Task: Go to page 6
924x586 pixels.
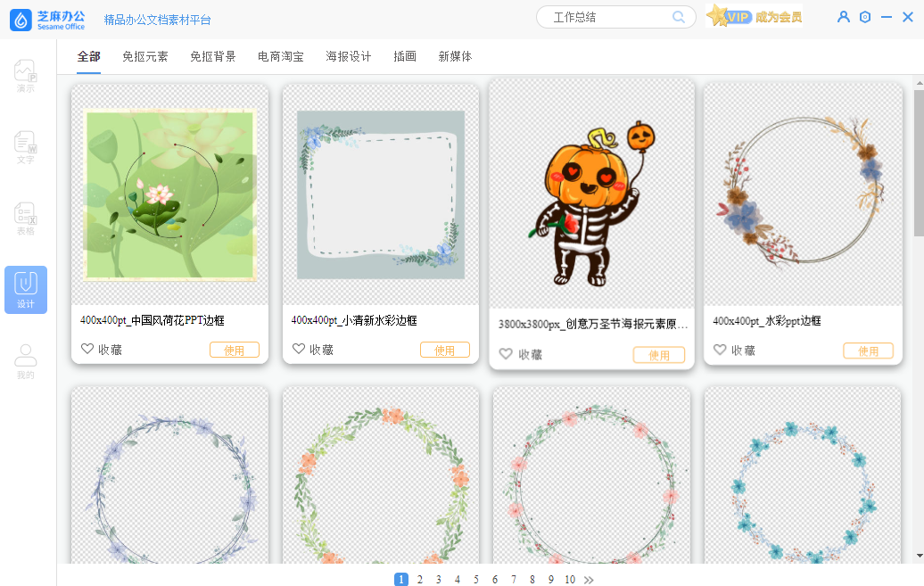Action: point(495,580)
